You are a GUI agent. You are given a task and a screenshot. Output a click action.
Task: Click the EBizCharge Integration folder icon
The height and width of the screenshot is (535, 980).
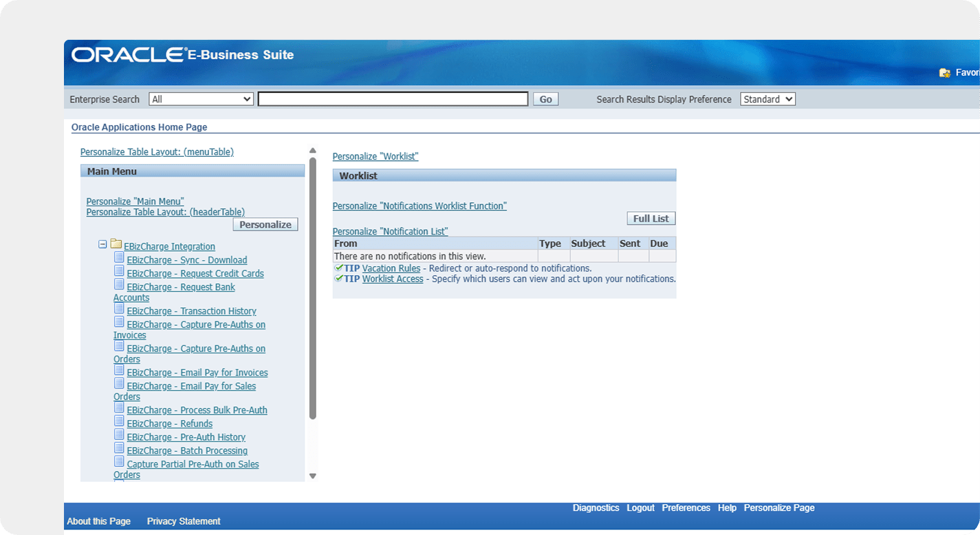(116, 244)
